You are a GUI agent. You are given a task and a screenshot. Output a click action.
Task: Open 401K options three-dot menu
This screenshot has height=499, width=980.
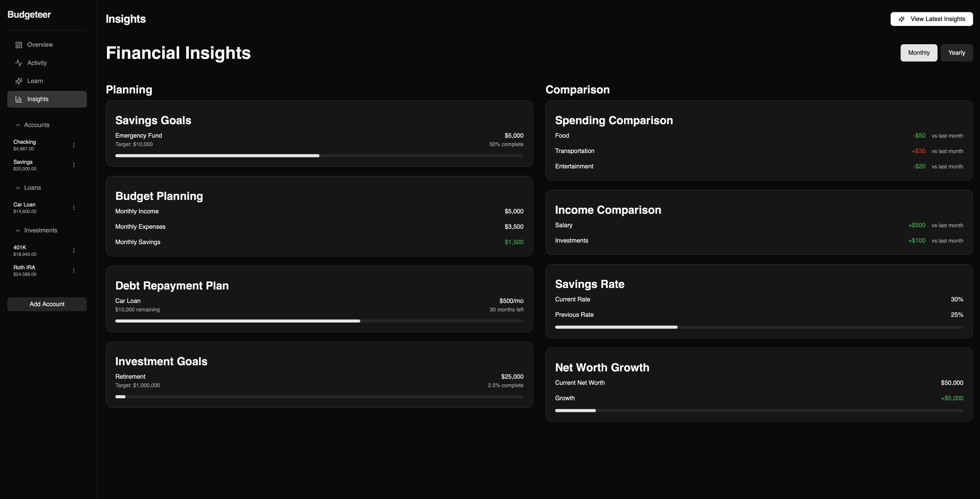point(74,250)
